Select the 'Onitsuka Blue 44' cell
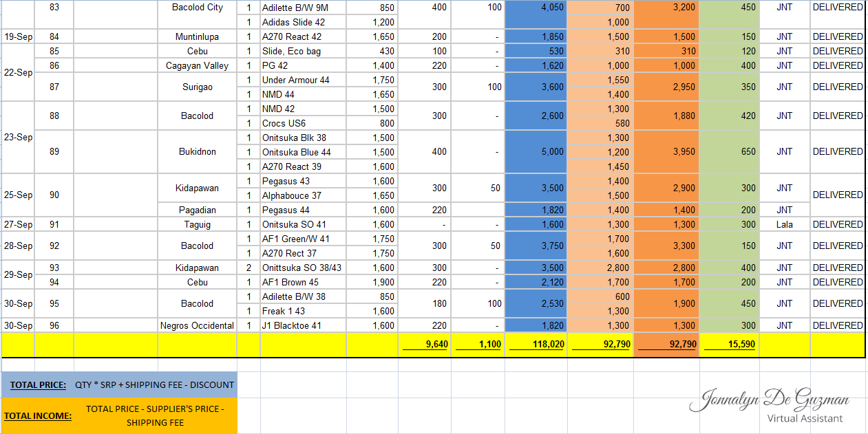Viewport: 868px width, 434px height. pyautogui.click(x=303, y=152)
